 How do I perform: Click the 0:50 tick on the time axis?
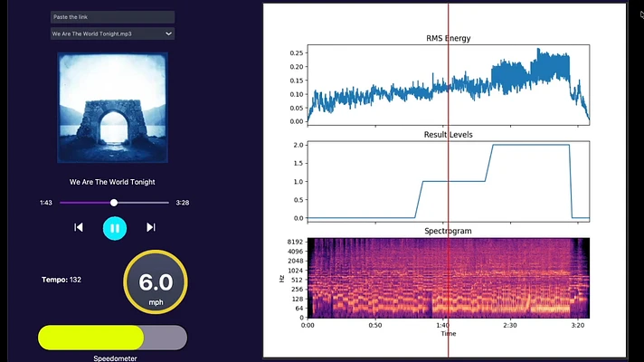click(375, 325)
